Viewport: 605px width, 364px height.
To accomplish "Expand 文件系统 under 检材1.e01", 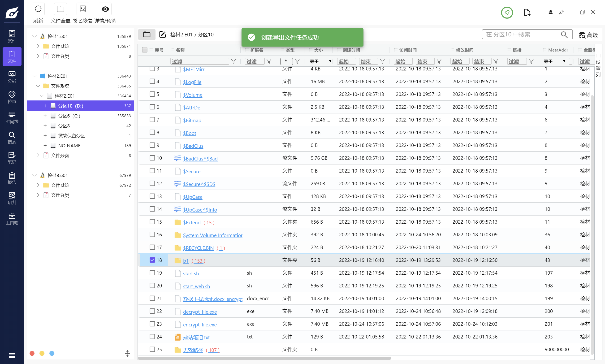I will pyautogui.click(x=38, y=46).
